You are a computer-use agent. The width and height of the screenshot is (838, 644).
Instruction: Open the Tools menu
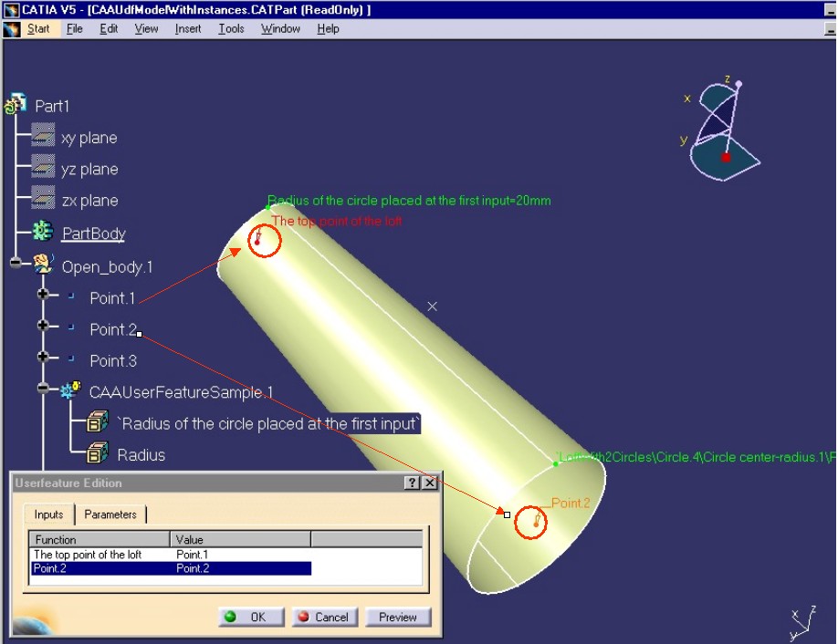[x=232, y=29]
